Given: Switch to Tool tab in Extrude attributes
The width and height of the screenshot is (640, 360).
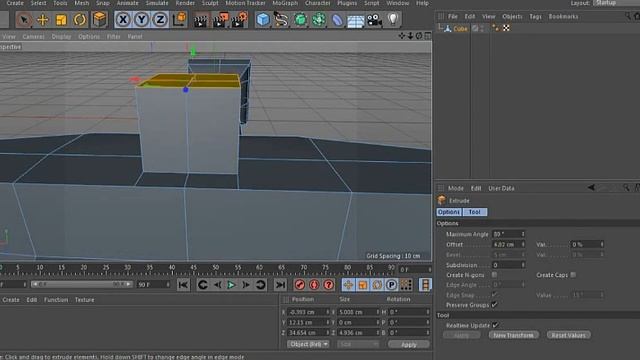Looking at the screenshot, I should click(x=474, y=212).
